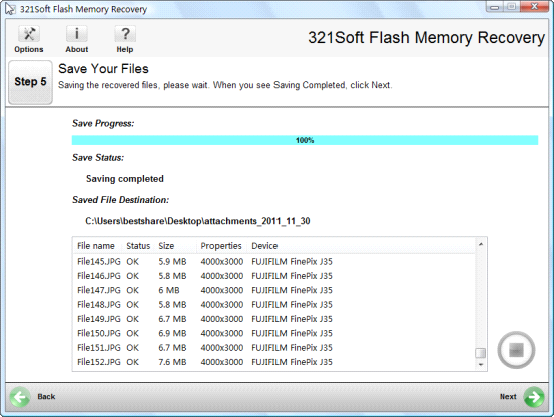Sort list by Status column header
The width and height of the screenshot is (554, 417).
point(138,246)
